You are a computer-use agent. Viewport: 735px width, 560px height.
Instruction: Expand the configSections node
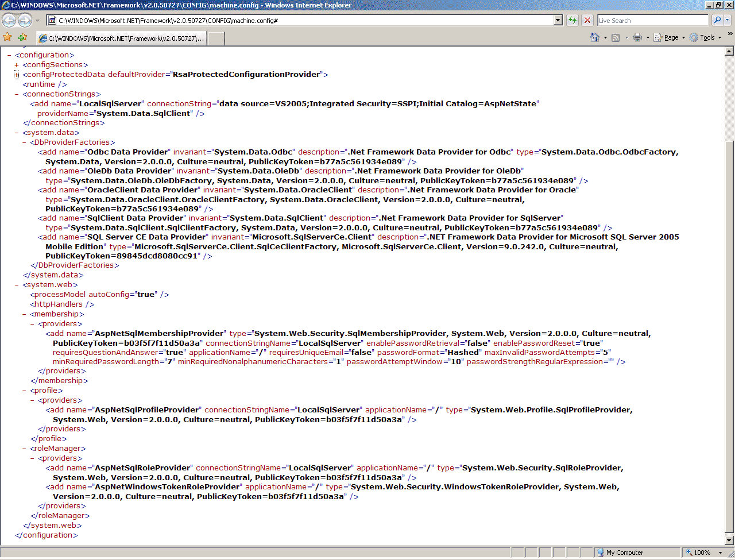point(17,65)
